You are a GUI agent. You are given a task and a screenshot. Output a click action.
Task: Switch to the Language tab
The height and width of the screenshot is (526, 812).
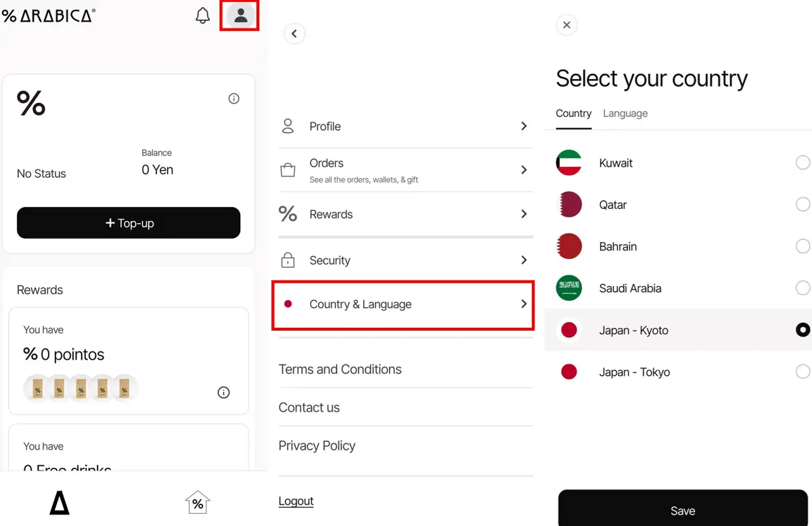[x=625, y=114]
